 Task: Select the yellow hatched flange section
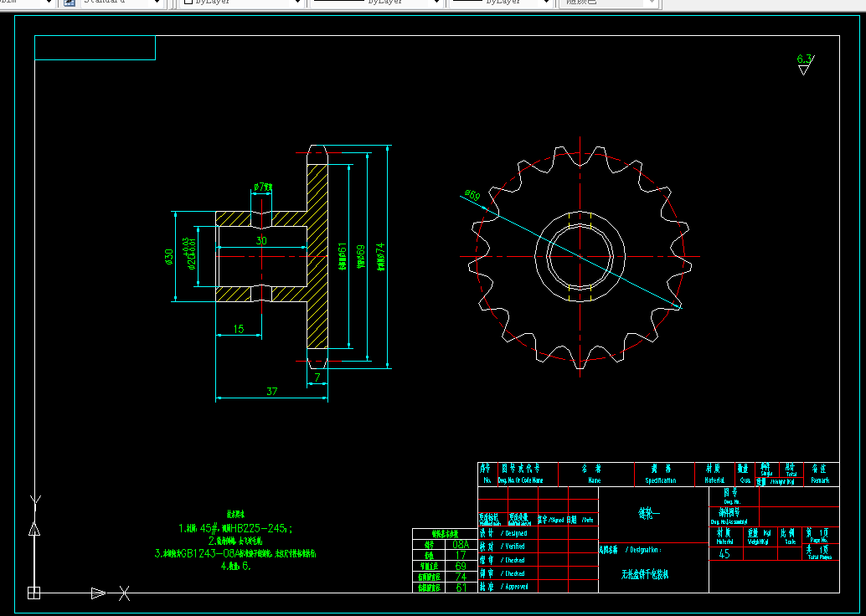click(317, 256)
